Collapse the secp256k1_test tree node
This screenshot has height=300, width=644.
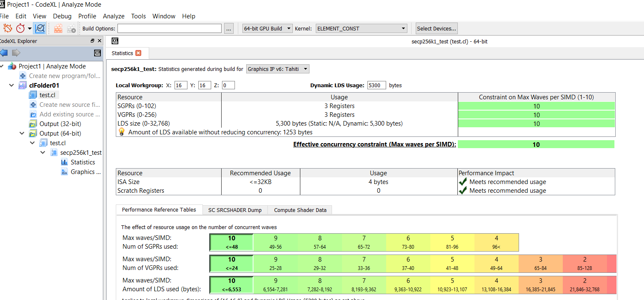pos(43,153)
